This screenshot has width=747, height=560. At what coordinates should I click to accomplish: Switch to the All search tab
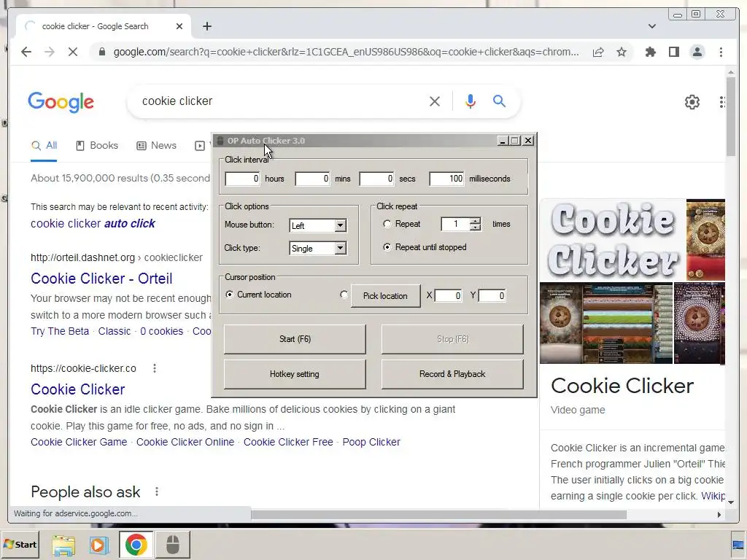coord(44,146)
